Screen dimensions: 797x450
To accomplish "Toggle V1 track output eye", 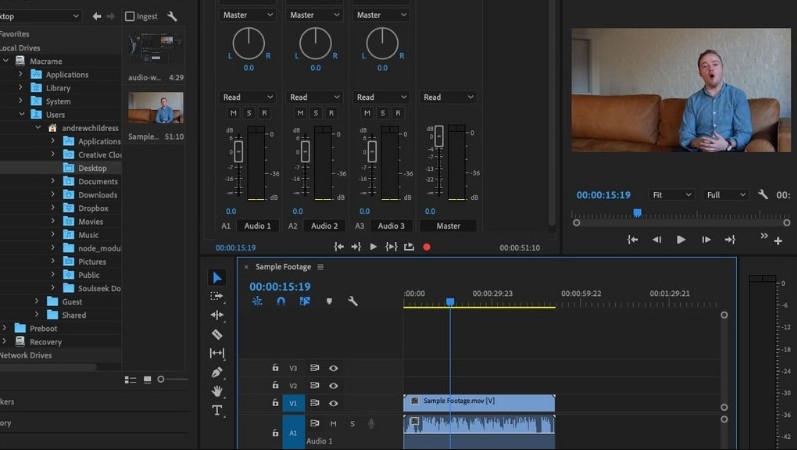I will pyautogui.click(x=333, y=403).
